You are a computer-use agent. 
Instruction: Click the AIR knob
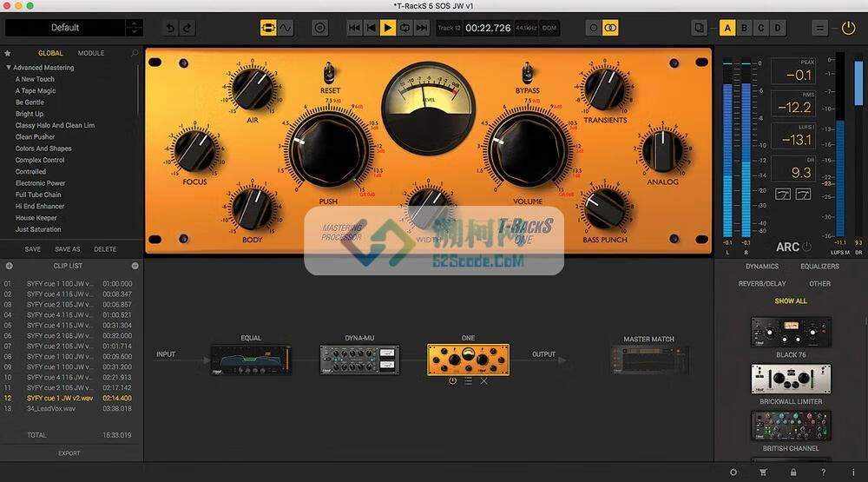253,89
